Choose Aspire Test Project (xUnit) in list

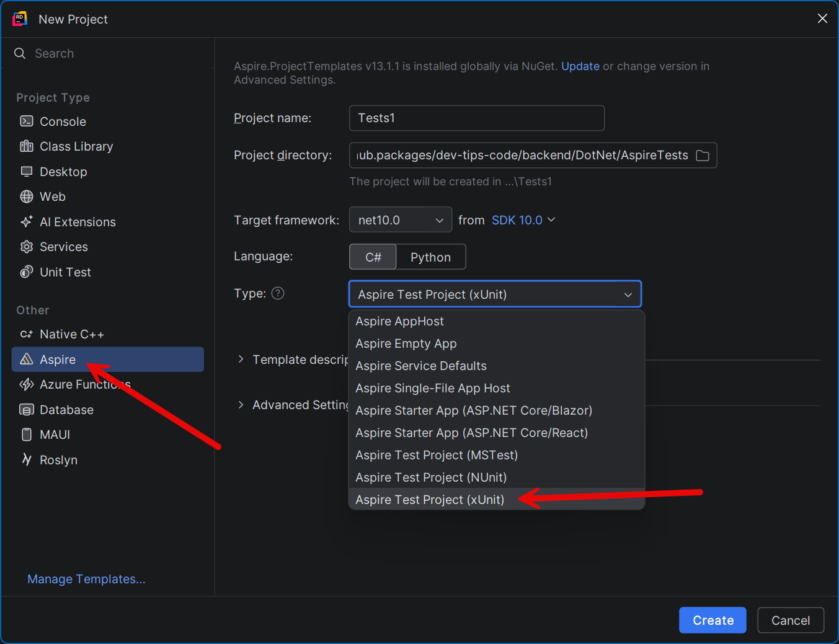tap(497, 500)
